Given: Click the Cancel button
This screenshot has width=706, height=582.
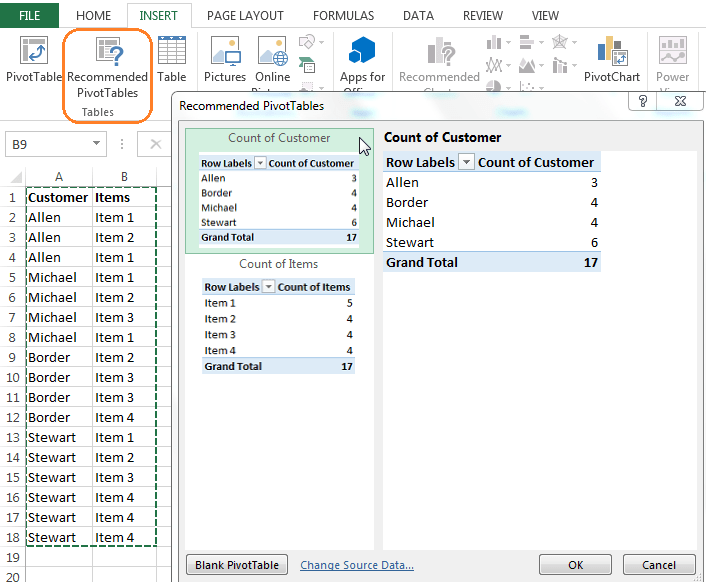Looking at the screenshot, I should point(659,565).
